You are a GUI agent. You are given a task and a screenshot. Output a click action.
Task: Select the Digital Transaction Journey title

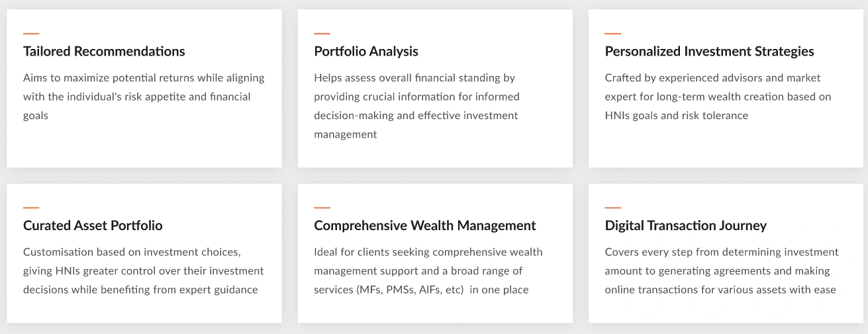(685, 226)
